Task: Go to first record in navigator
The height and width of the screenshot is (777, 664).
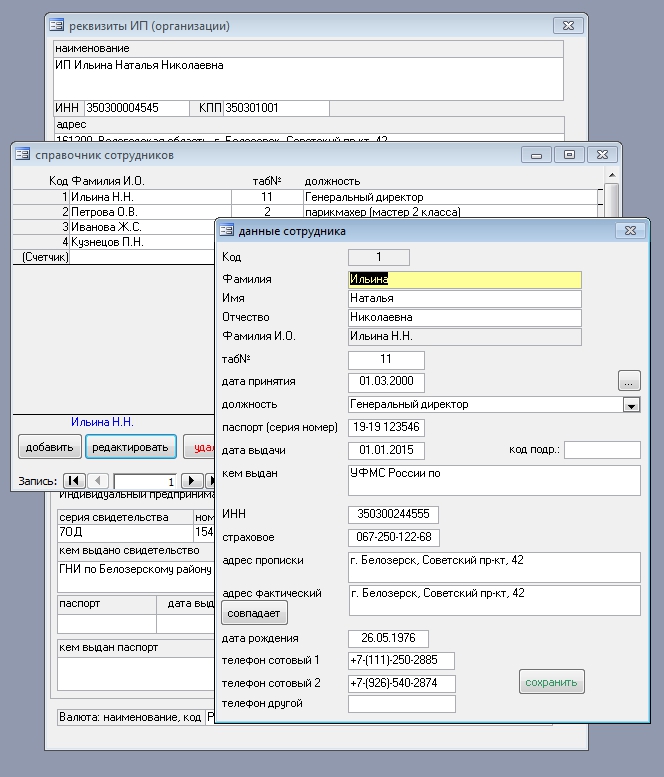Action: 74,481
